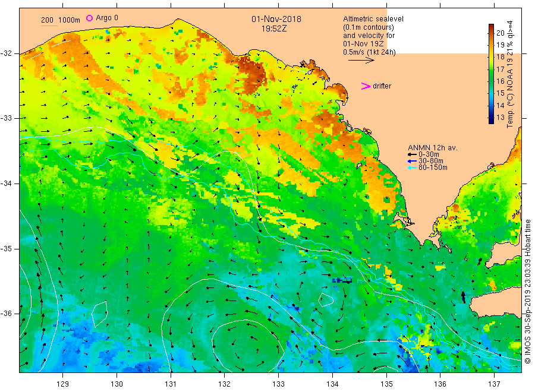Click the '137' longitude axis label
This screenshot has height=392, width=535.
[494, 384]
